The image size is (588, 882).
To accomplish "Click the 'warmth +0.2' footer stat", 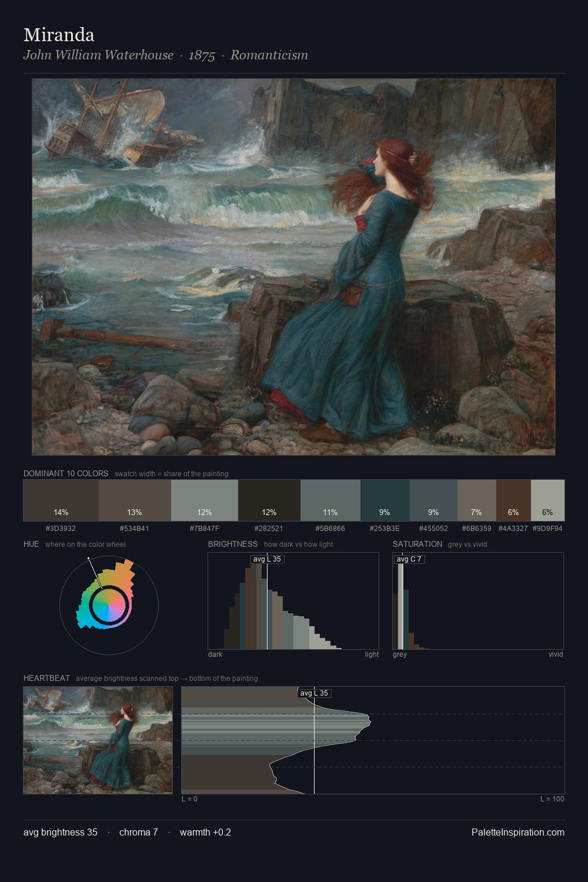I will [205, 833].
